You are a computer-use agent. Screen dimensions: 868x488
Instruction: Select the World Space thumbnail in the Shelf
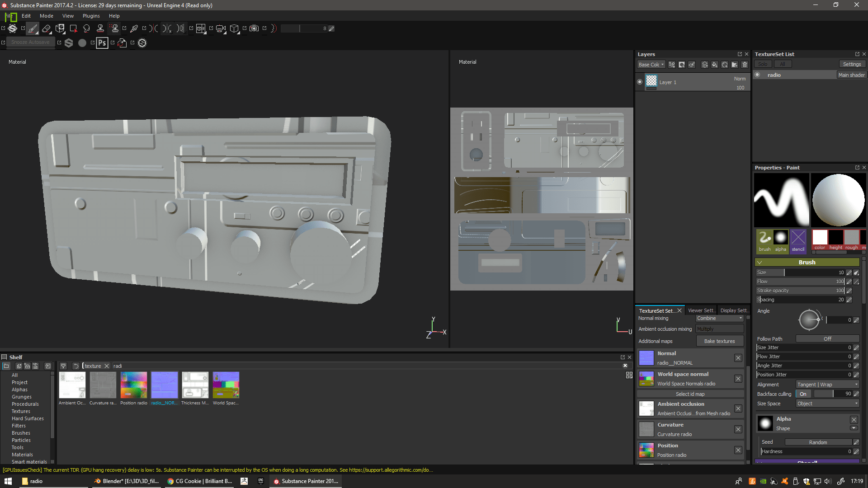[x=226, y=385]
